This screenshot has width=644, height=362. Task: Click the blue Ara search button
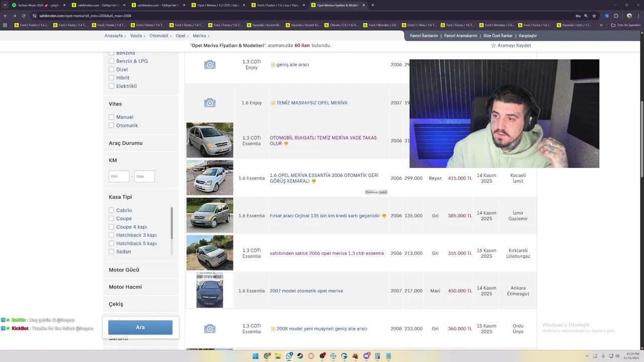(x=140, y=327)
